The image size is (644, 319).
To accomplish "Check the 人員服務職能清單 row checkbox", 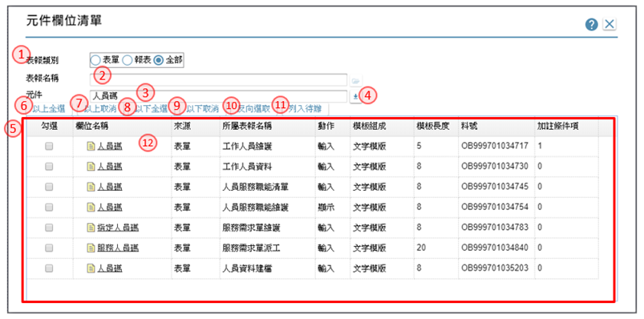I will (x=49, y=187).
